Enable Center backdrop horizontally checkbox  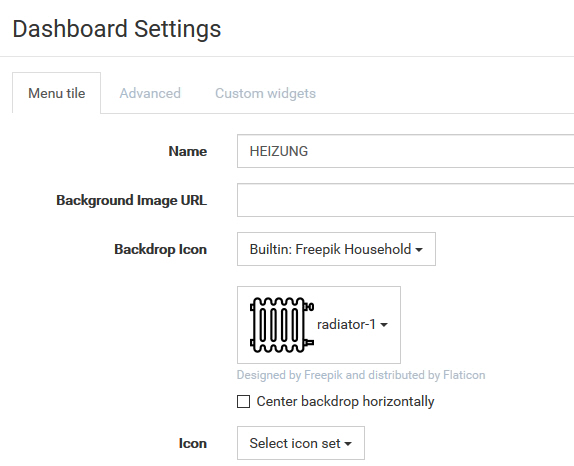[x=243, y=401]
